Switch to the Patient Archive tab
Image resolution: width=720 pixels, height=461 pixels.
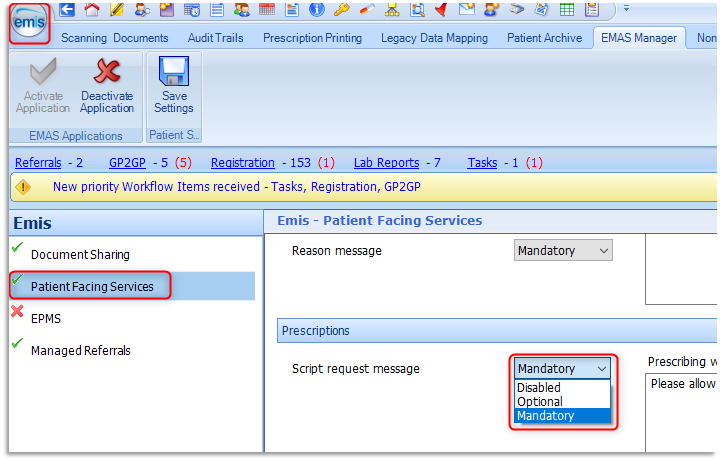click(x=544, y=38)
